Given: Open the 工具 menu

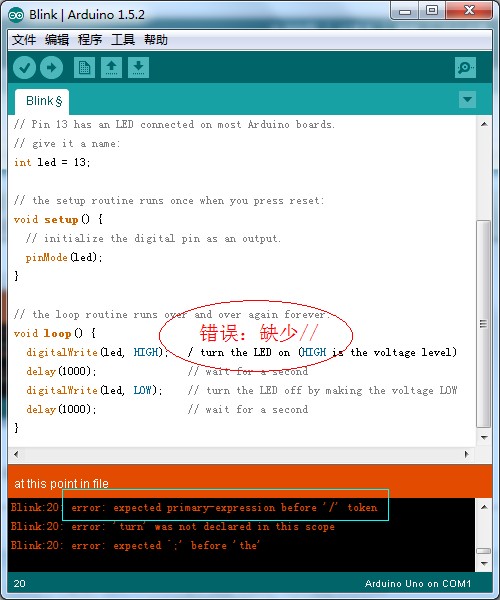Looking at the screenshot, I should (123, 39).
